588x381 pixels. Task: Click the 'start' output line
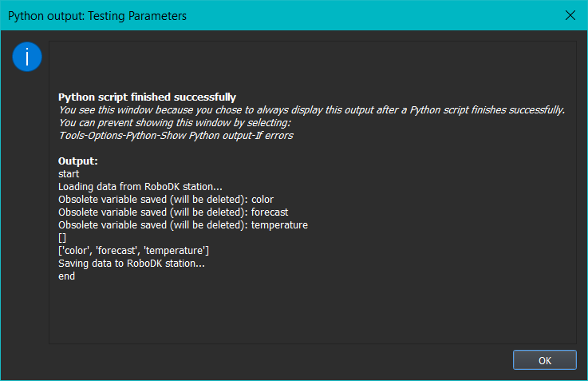[x=69, y=174]
